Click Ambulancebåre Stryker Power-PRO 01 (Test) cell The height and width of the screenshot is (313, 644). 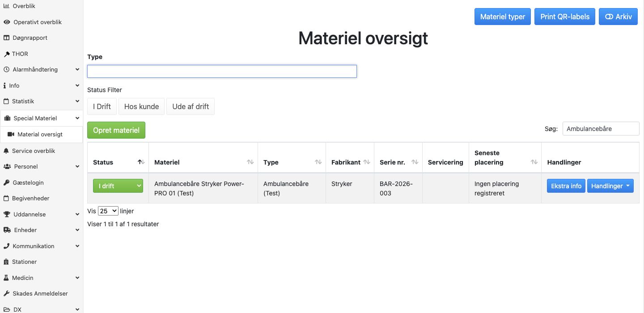(203, 188)
